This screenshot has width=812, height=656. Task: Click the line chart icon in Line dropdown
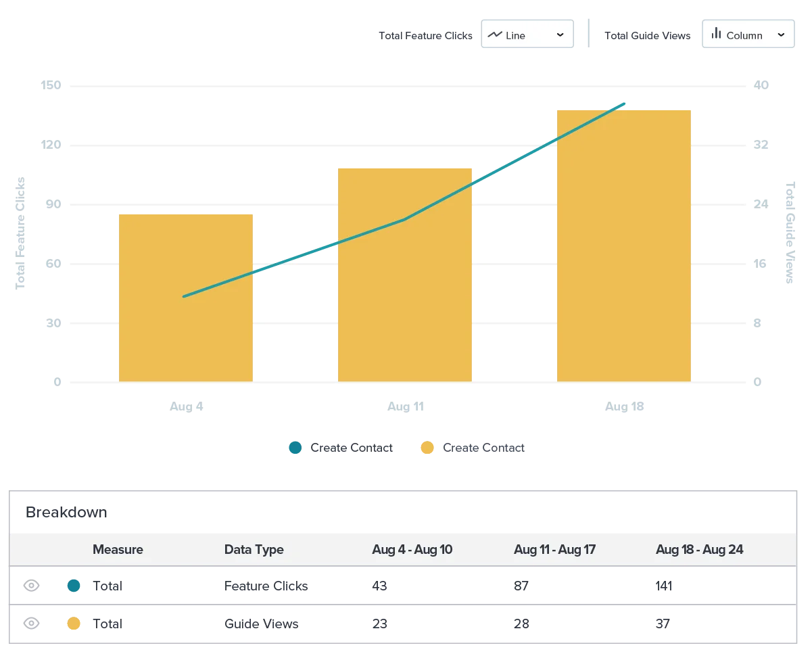(496, 34)
